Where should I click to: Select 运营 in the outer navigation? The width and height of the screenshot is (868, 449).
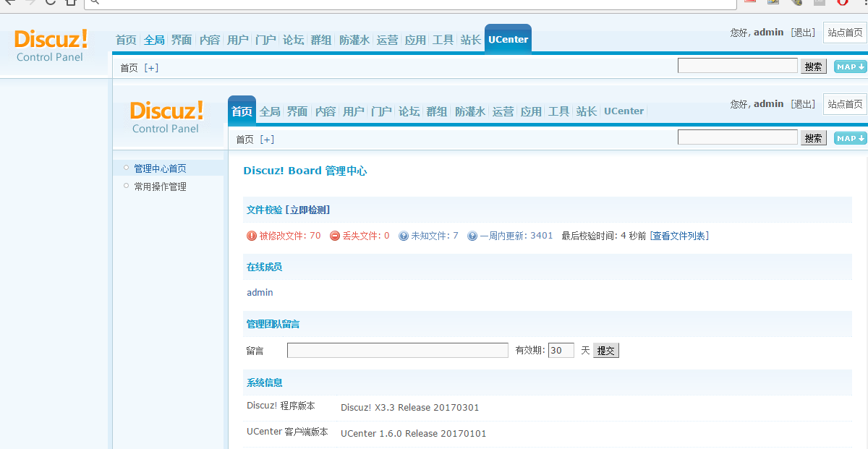pos(387,40)
